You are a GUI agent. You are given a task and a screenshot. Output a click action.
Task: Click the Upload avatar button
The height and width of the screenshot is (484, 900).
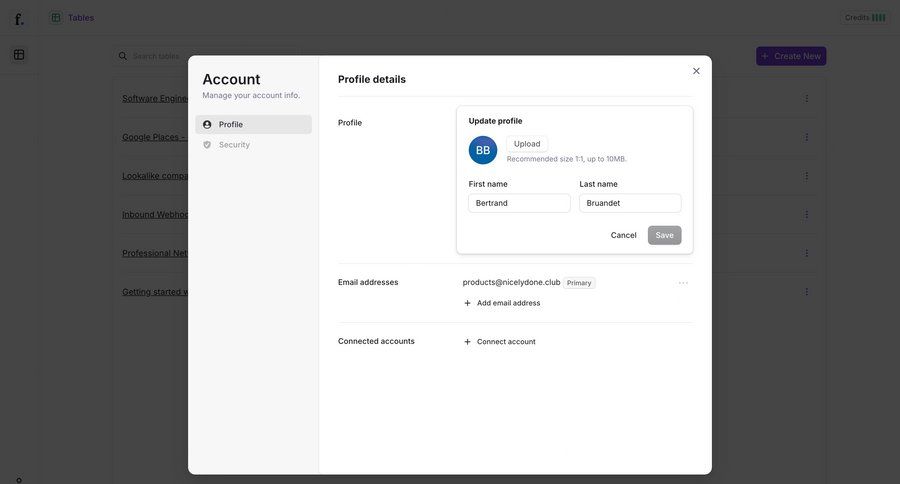526,144
